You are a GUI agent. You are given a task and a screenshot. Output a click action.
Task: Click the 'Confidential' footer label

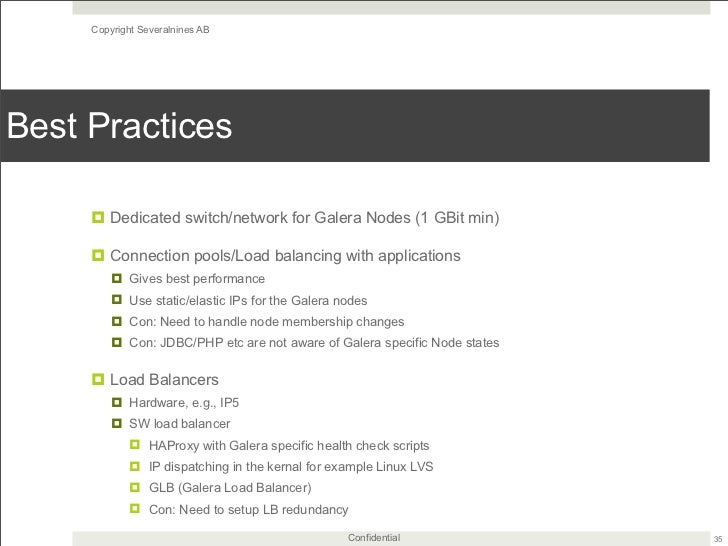(374, 538)
